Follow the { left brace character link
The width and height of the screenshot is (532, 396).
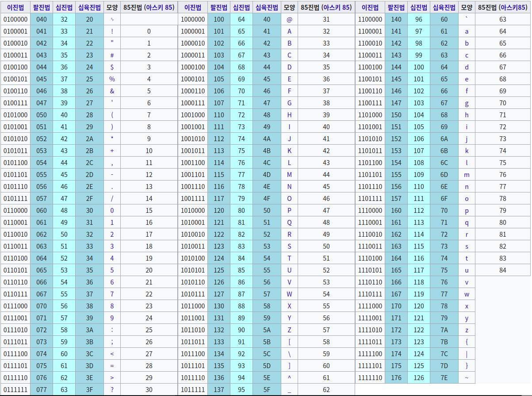click(467, 342)
